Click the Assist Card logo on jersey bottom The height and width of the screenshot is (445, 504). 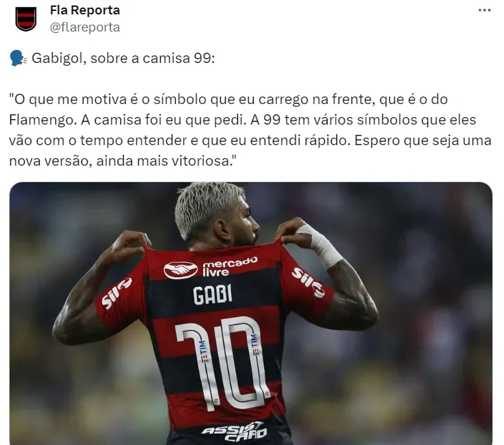(235, 431)
